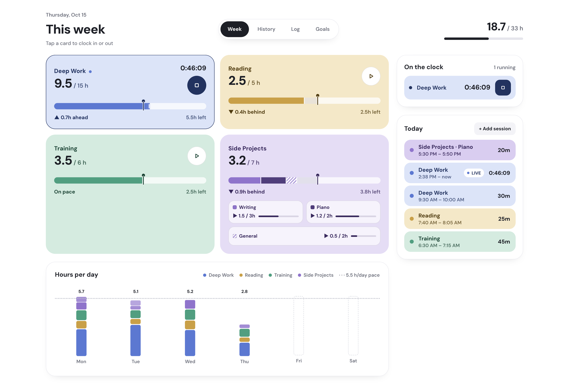
Task: Start the General sub-project play icon
Action: (x=326, y=236)
